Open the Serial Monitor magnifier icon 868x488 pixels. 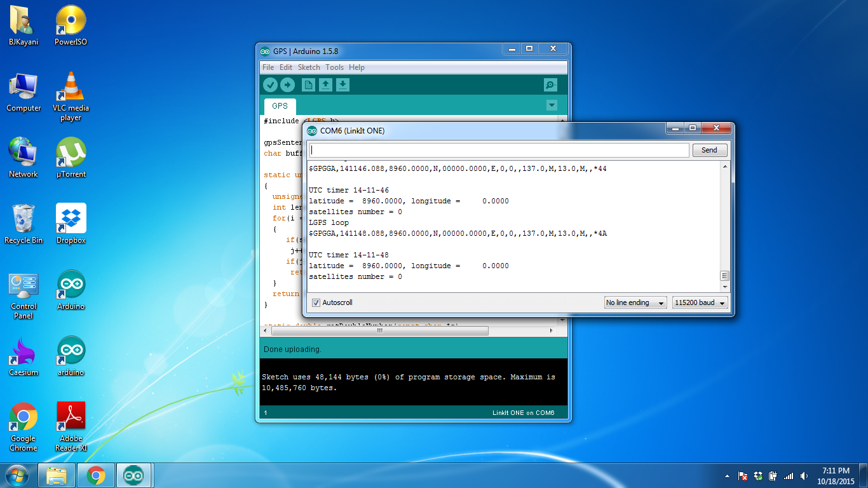pyautogui.click(x=550, y=85)
